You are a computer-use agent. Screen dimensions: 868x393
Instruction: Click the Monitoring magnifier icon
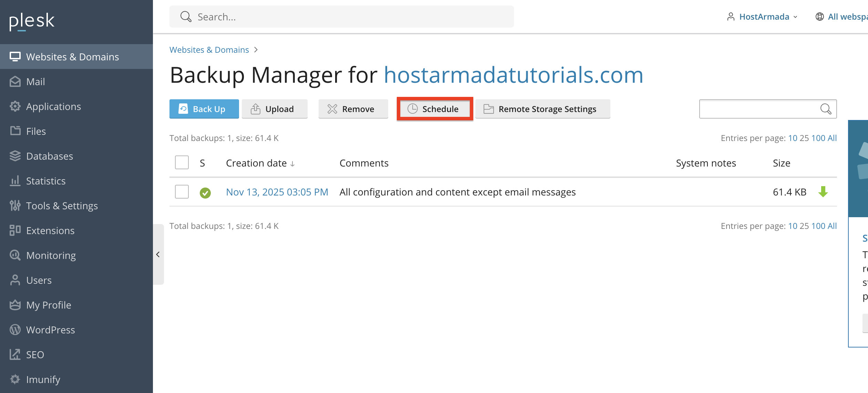[x=15, y=255]
